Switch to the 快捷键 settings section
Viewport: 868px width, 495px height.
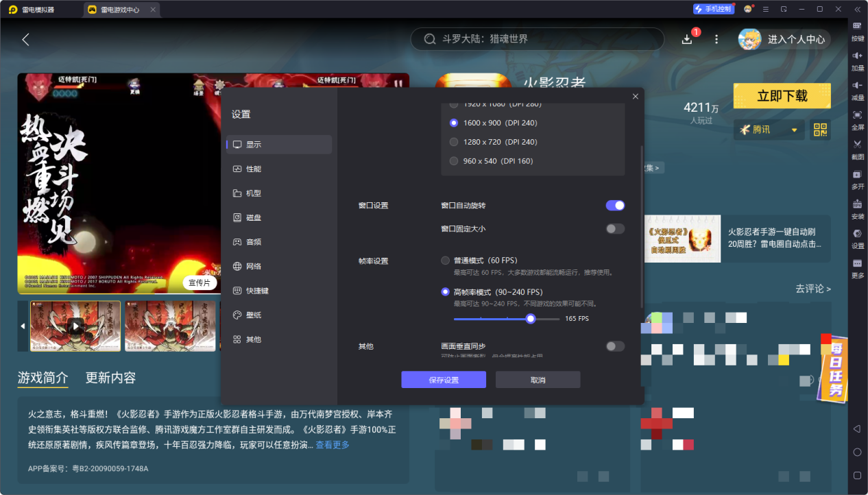coord(279,291)
